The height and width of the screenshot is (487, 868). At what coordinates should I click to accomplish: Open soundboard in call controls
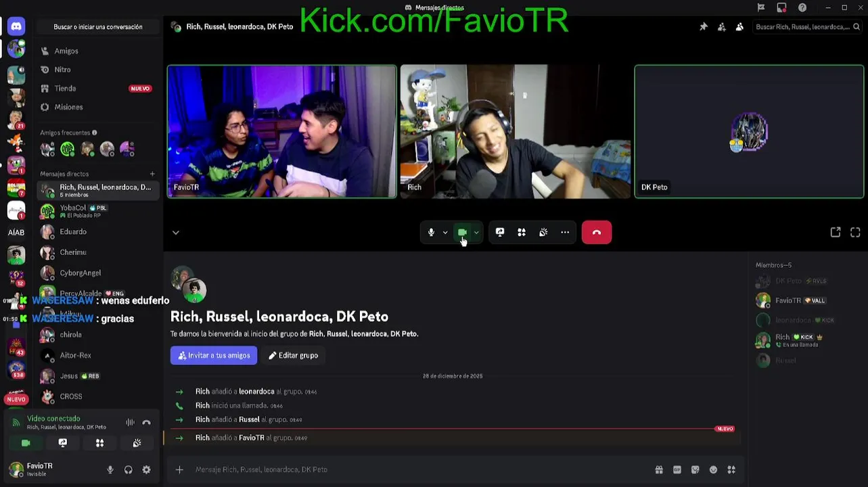(x=543, y=232)
